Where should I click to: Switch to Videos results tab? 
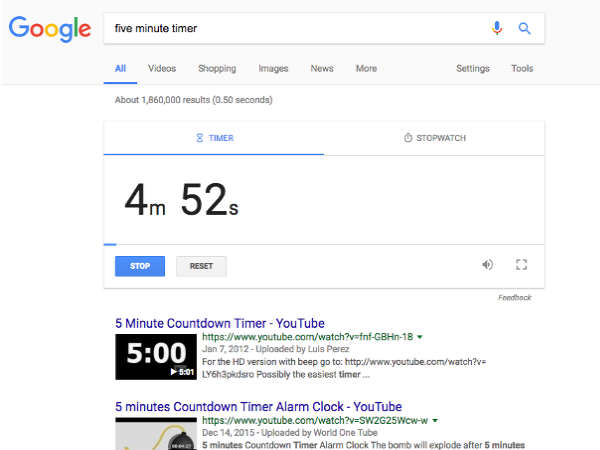tap(162, 68)
